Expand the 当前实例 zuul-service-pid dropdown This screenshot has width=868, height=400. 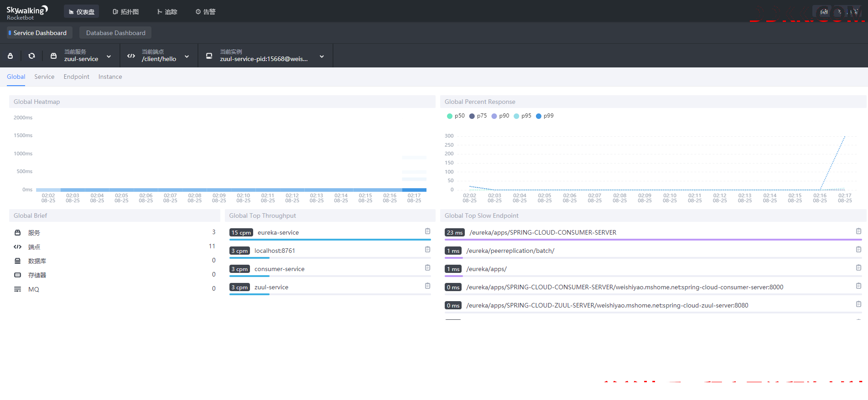point(322,56)
